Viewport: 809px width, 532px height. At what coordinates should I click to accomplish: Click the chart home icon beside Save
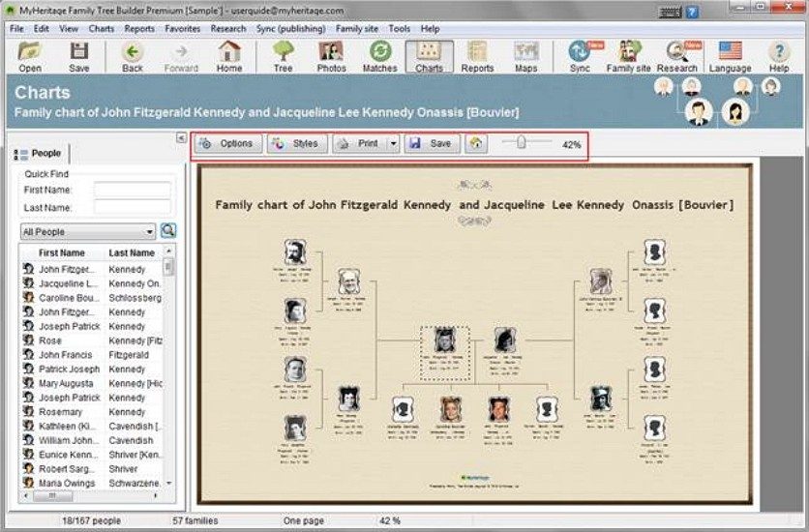pyautogui.click(x=476, y=144)
